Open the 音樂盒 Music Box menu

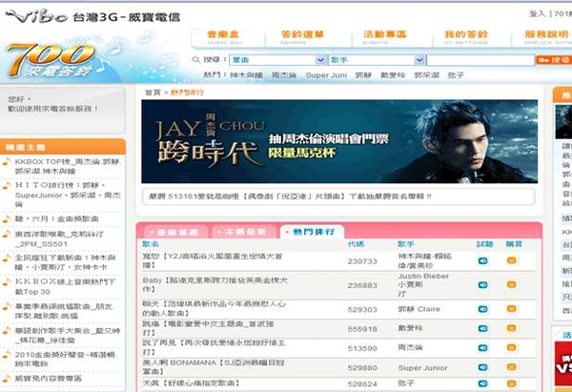(223, 37)
